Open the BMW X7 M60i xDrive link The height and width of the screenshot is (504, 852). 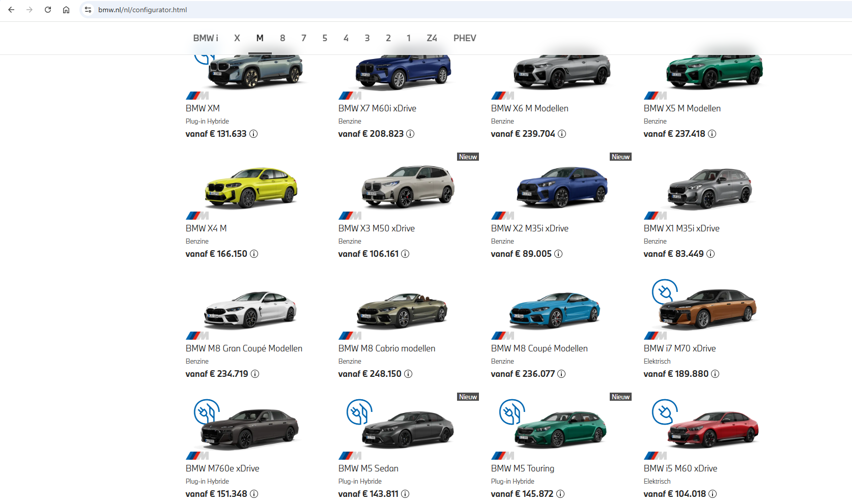tap(377, 108)
